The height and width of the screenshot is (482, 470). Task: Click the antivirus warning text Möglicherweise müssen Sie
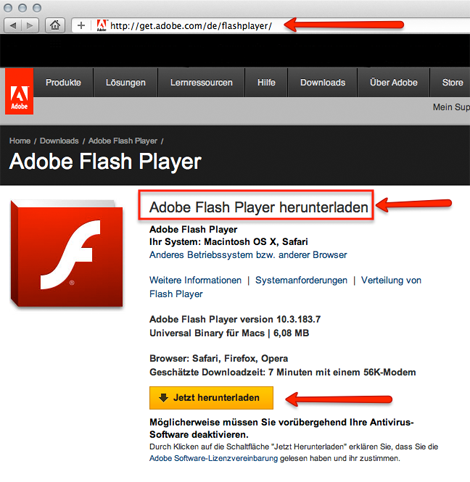(282, 428)
